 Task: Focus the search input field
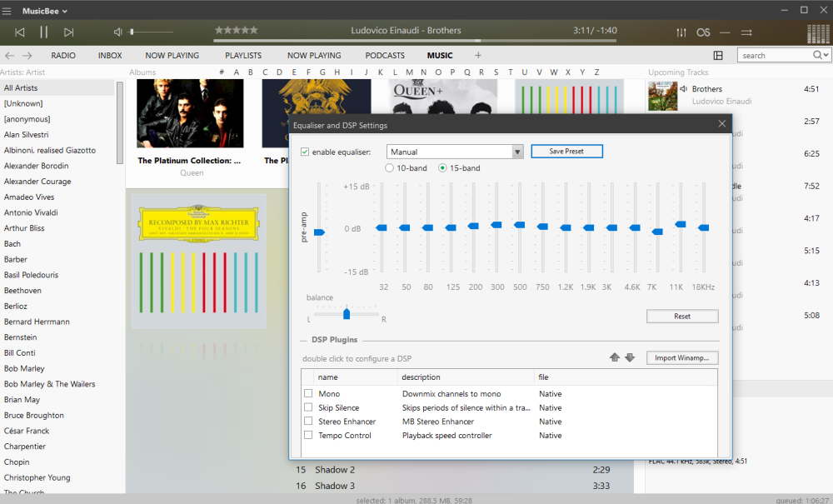click(776, 55)
